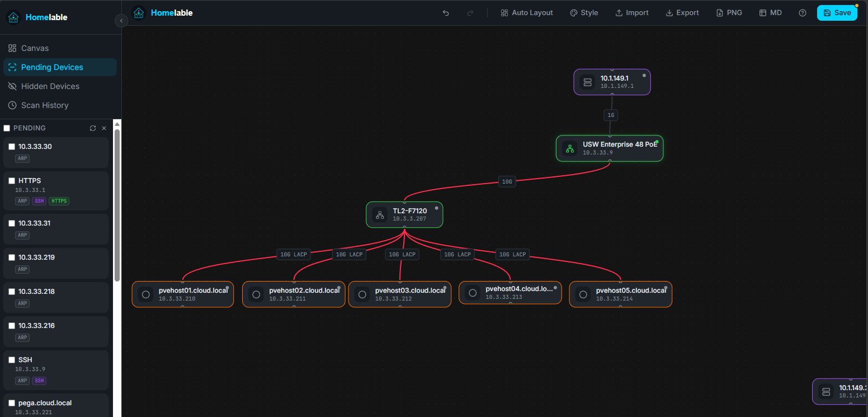Screen dimensions: 868x417
Task: Click pvehost03.cloud.local node circle icon
Action: (x=362, y=294)
